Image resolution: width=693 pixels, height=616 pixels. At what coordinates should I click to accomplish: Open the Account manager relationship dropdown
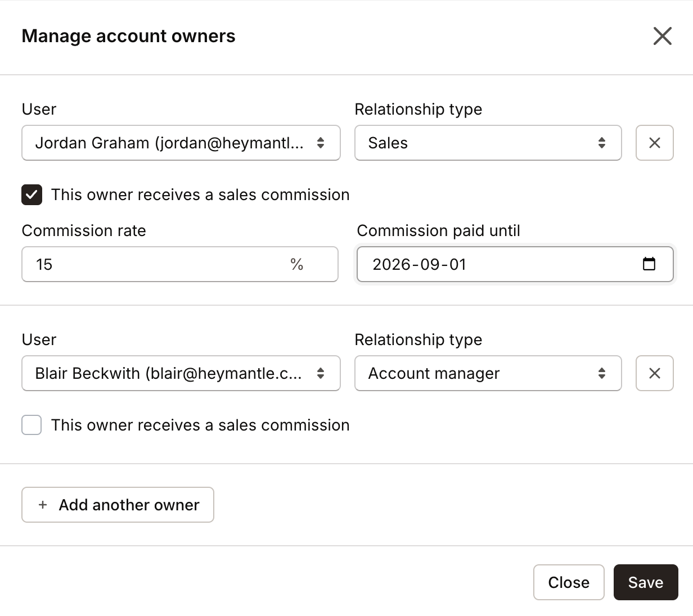[x=487, y=373]
